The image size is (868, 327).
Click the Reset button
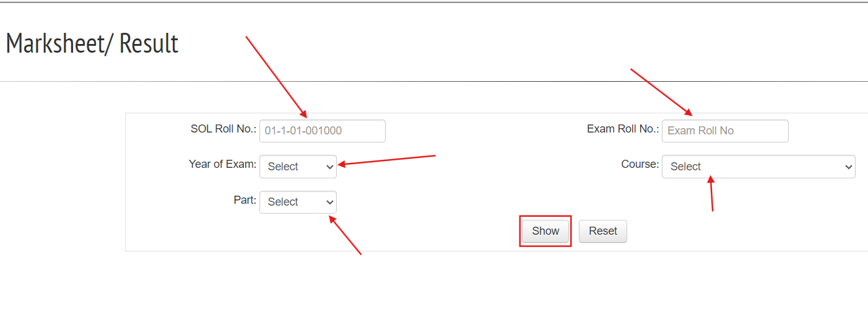click(602, 231)
